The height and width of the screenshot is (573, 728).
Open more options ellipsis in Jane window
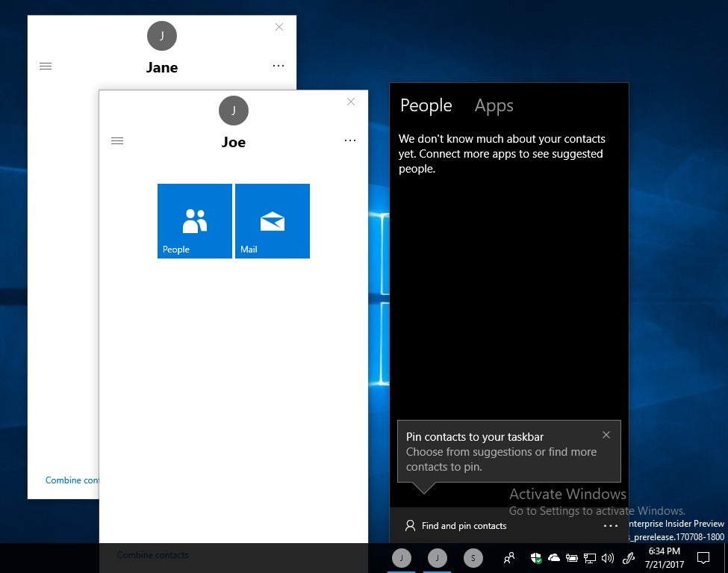click(279, 66)
